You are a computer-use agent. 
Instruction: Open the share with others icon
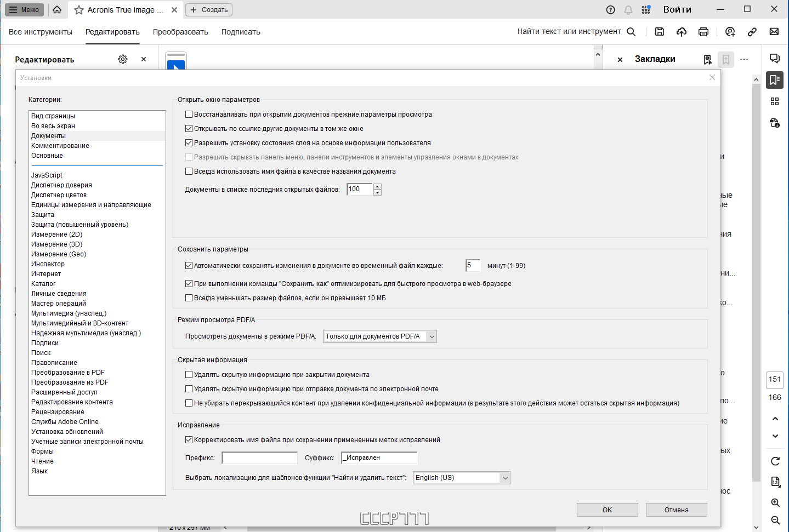[730, 32]
